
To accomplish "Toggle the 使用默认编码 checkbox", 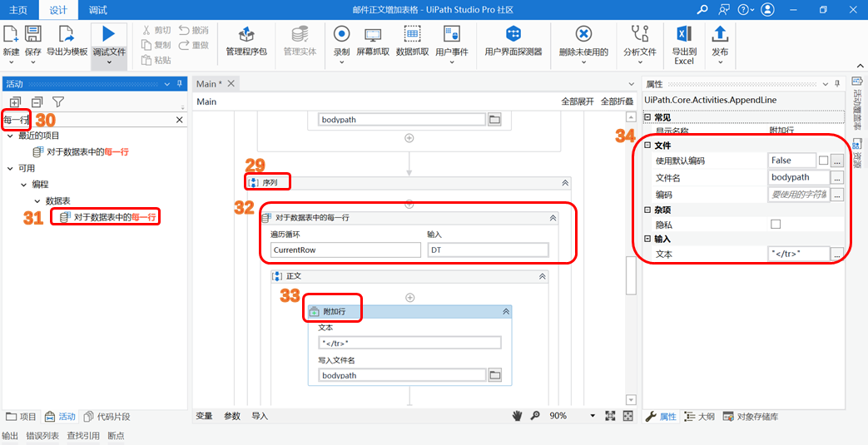I will pyautogui.click(x=823, y=161).
